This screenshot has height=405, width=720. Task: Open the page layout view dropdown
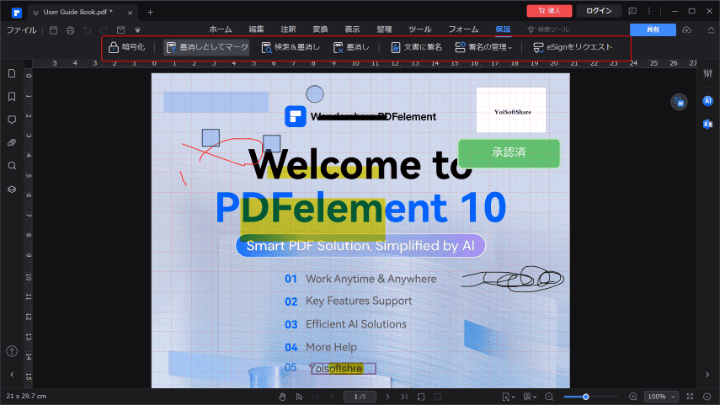529,397
